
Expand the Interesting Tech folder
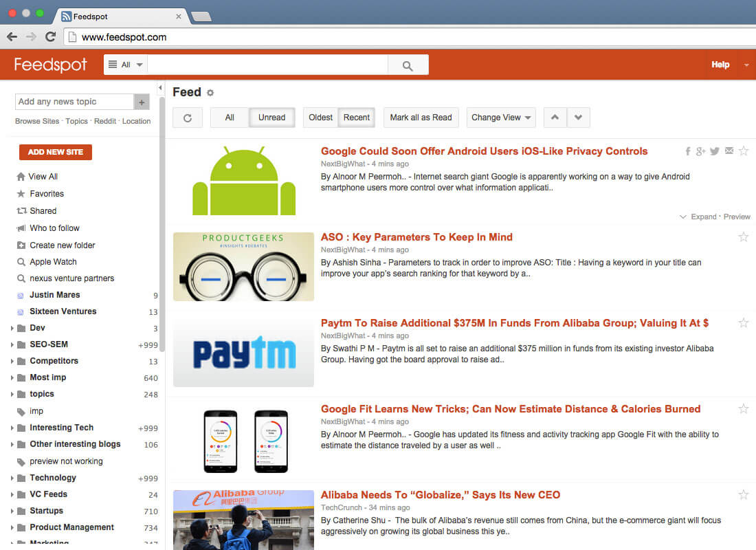pyautogui.click(x=12, y=428)
